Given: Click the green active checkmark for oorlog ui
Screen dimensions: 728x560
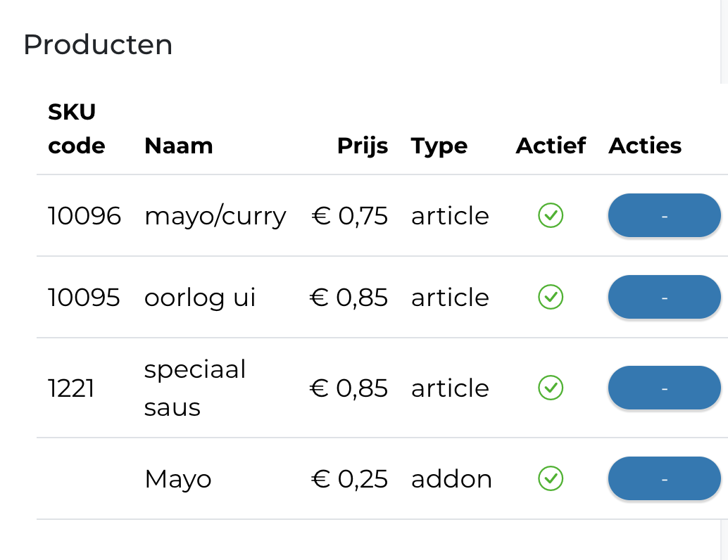Looking at the screenshot, I should 551,297.
